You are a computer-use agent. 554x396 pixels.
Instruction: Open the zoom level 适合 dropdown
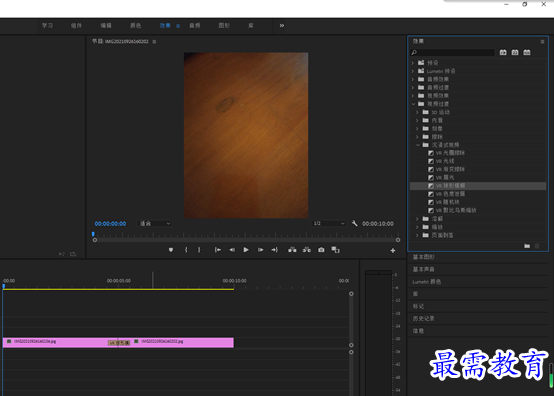155,223
